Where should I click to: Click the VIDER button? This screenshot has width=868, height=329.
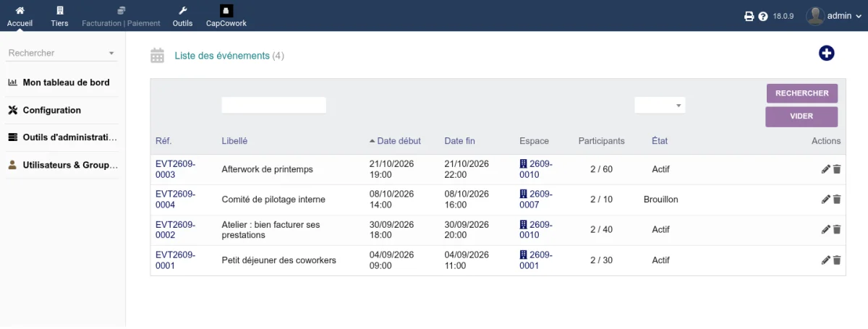coord(802,116)
